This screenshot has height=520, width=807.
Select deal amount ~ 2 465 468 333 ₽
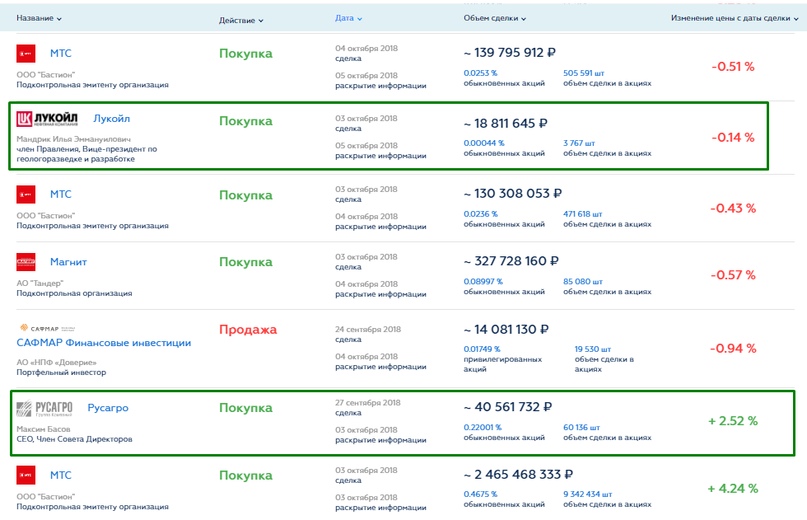(518, 475)
